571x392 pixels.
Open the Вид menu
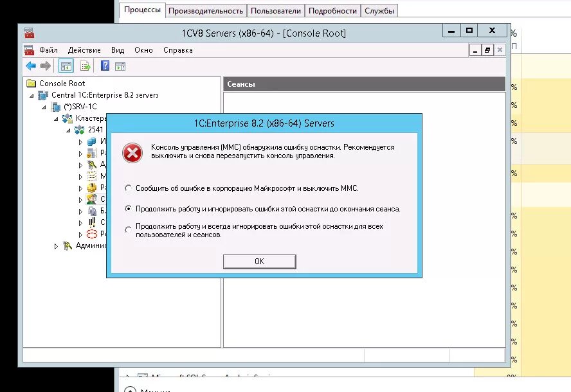pos(118,50)
